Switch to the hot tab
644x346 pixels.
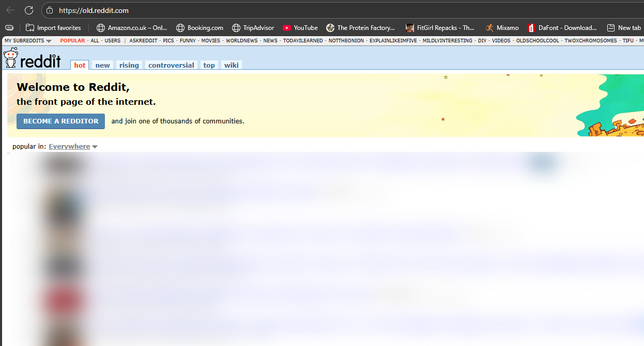80,65
